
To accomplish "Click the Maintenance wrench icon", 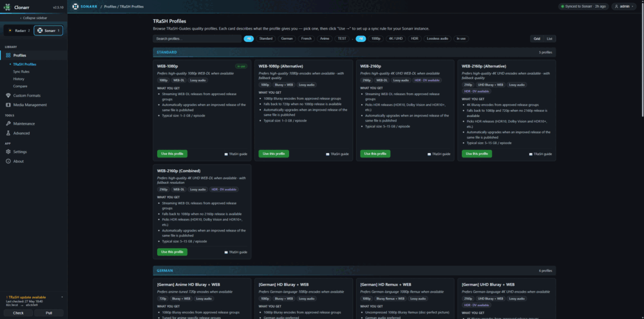I will point(8,123).
